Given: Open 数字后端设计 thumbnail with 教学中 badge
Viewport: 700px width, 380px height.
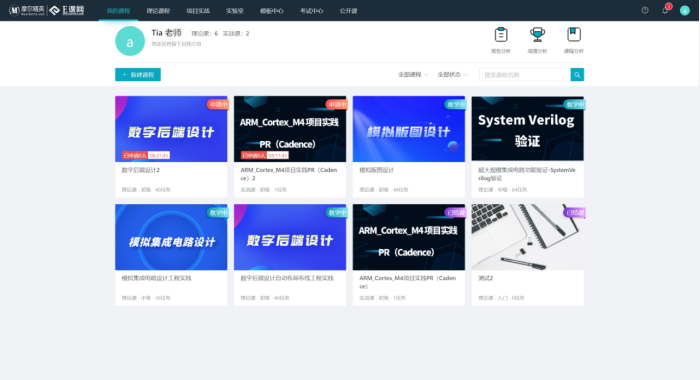Looking at the screenshot, I should 290,237.
